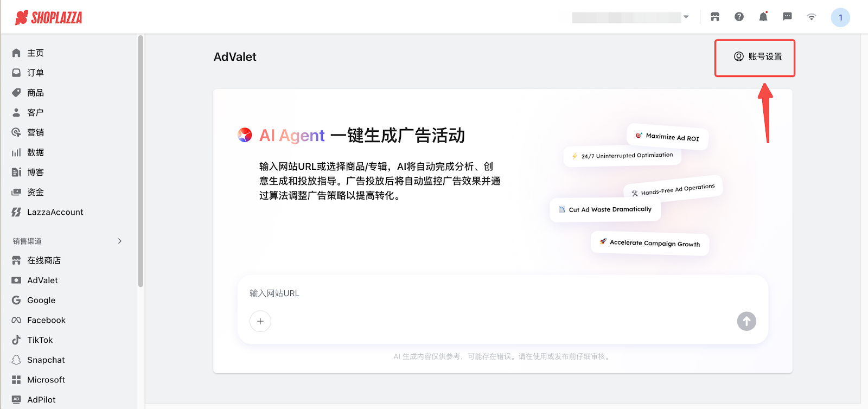
Task: Open notifications bell icon
Action: [763, 17]
